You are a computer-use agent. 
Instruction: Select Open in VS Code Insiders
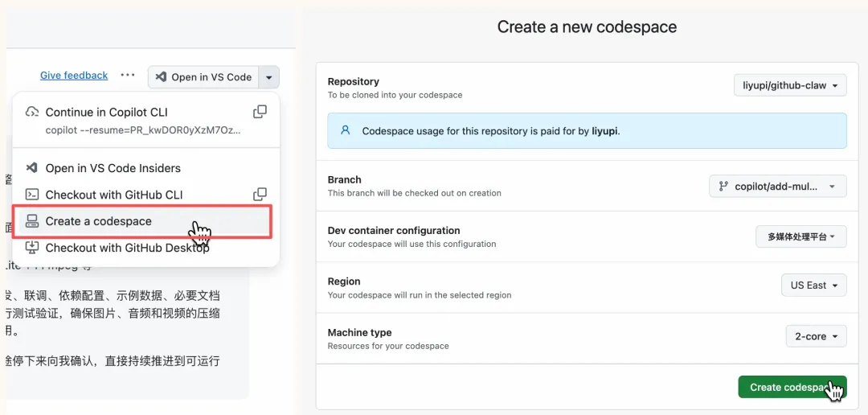pos(113,168)
